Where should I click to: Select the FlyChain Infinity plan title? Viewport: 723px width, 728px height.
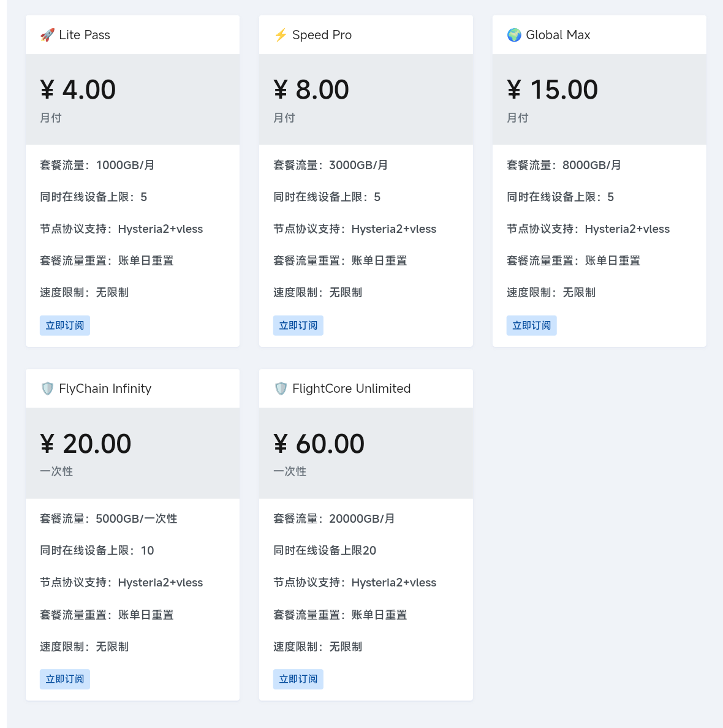[105, 389]
